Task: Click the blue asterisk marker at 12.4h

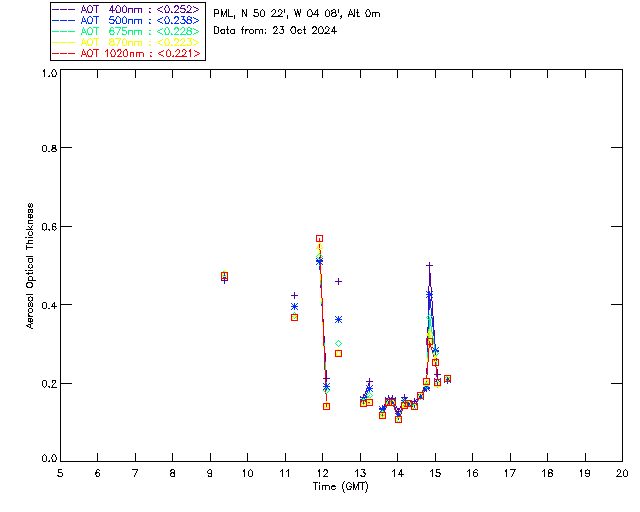Action: [x=338, y=320]
